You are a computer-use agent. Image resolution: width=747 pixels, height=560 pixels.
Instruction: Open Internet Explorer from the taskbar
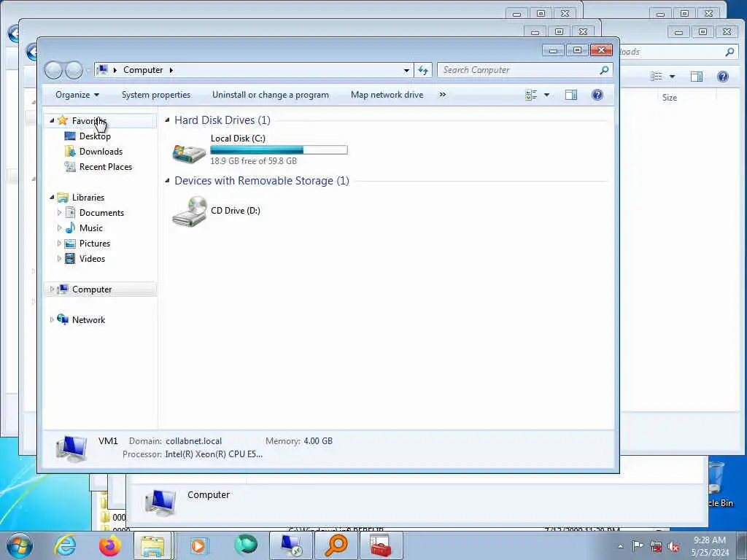coord(65,545)
